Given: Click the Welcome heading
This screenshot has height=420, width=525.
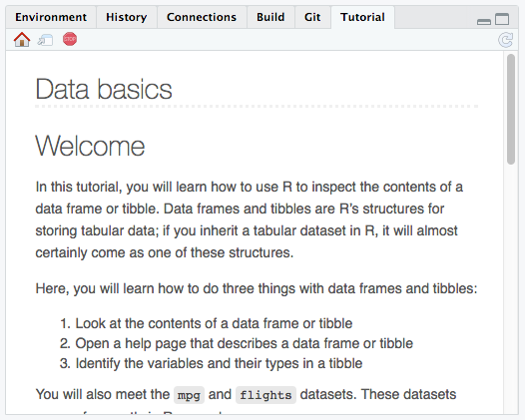Looking at the screenshot, I should [90, 146].
